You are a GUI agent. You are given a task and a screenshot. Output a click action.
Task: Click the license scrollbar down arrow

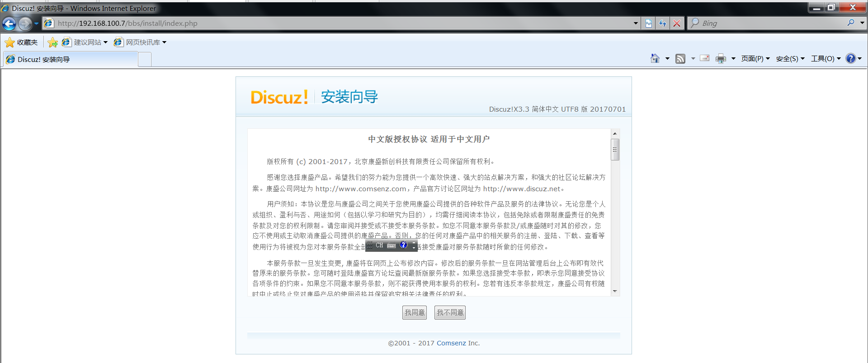[615, 291]
